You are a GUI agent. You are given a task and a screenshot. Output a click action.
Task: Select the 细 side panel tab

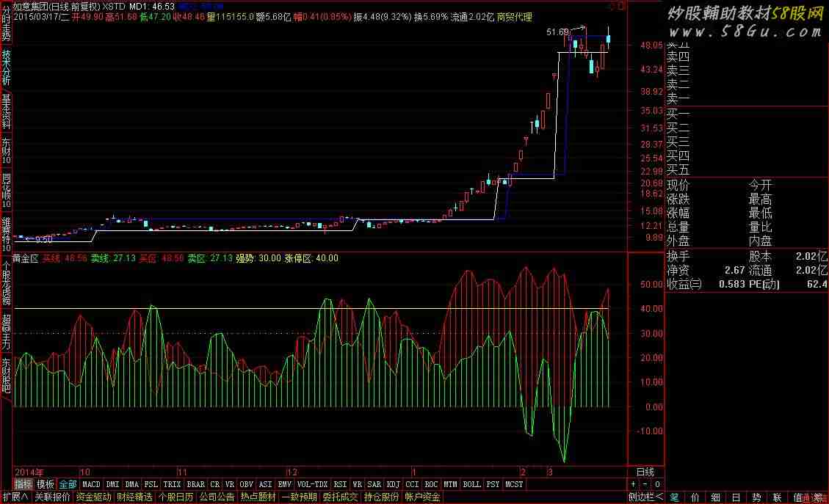[x=716, y=497]
